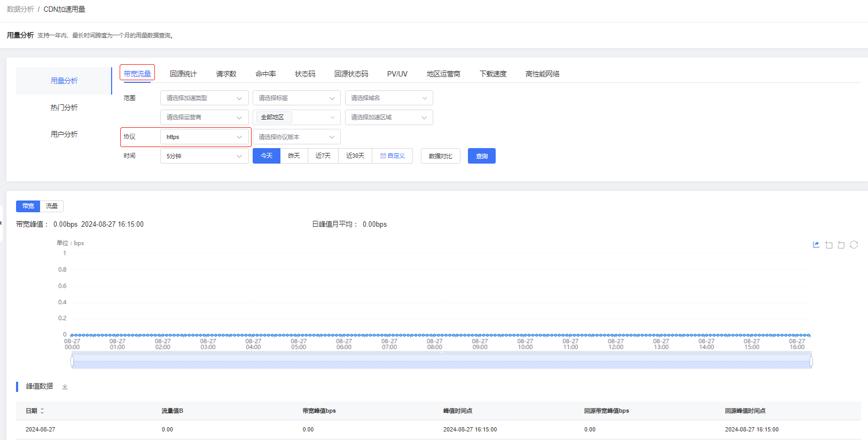Viewport: 868px width, 440px height.
Task: Open the 请选择加速区域 dropdown
Action: pos(389,117)
